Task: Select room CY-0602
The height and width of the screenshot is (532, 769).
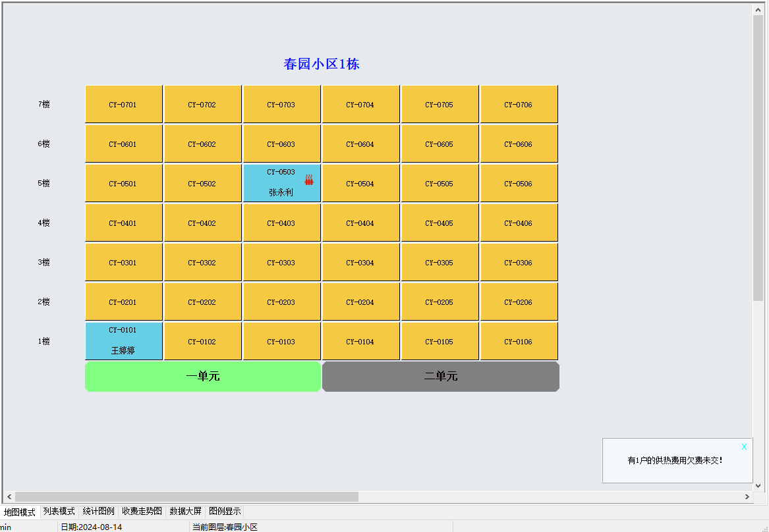Action: [202, 144]
